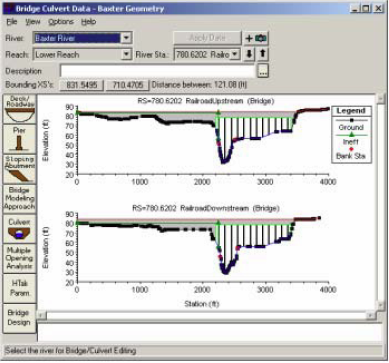Move to next river station down arrow
The height and width of the screenshot is (363, 389).
coord(249,54)
